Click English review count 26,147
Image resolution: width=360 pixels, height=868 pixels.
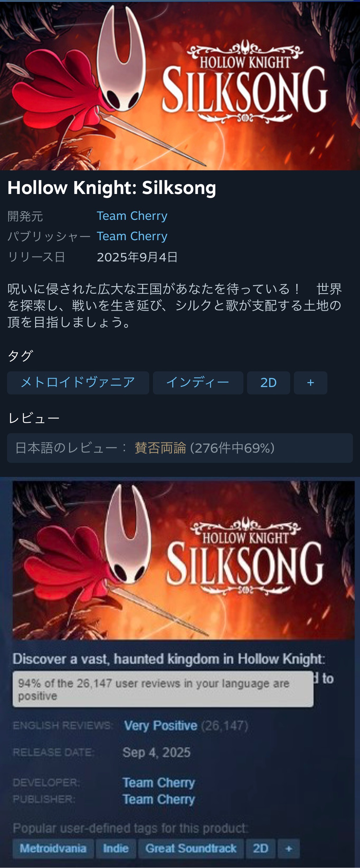[x=225, y=725]
